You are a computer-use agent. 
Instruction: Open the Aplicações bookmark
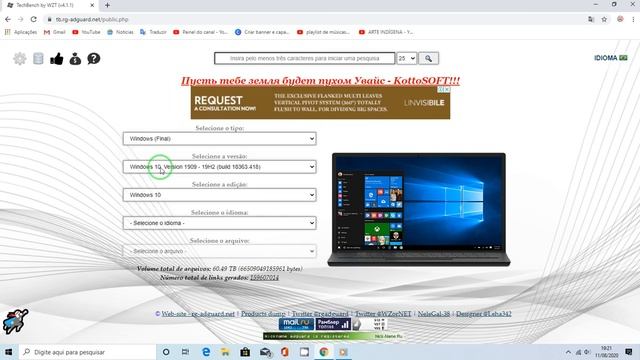(21, 32)
